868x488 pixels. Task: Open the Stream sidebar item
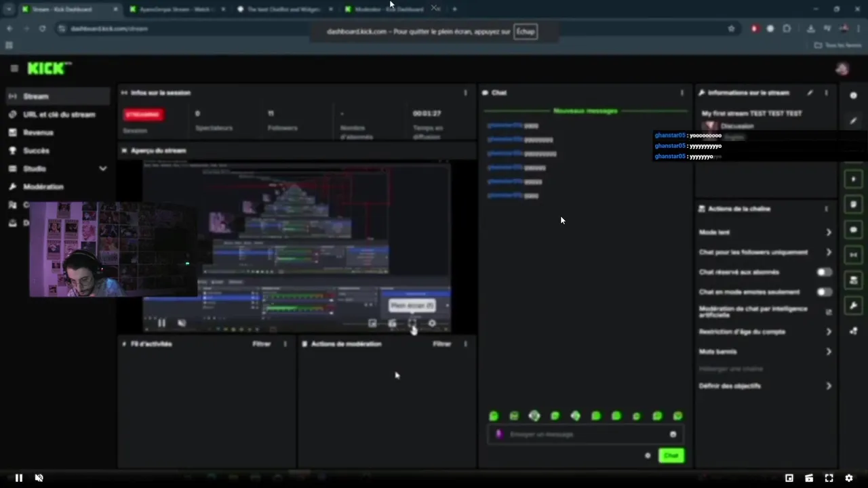pos(58,96)
